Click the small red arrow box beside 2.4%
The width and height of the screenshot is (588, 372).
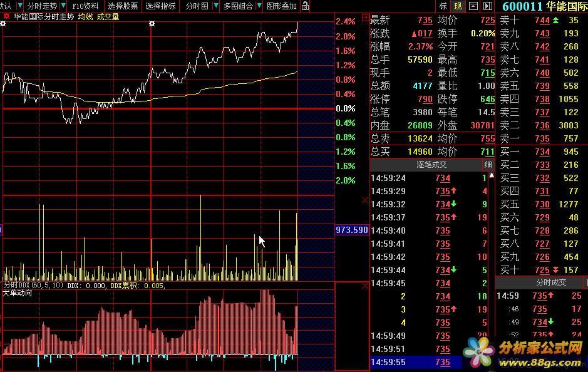(x=365, y=18)
